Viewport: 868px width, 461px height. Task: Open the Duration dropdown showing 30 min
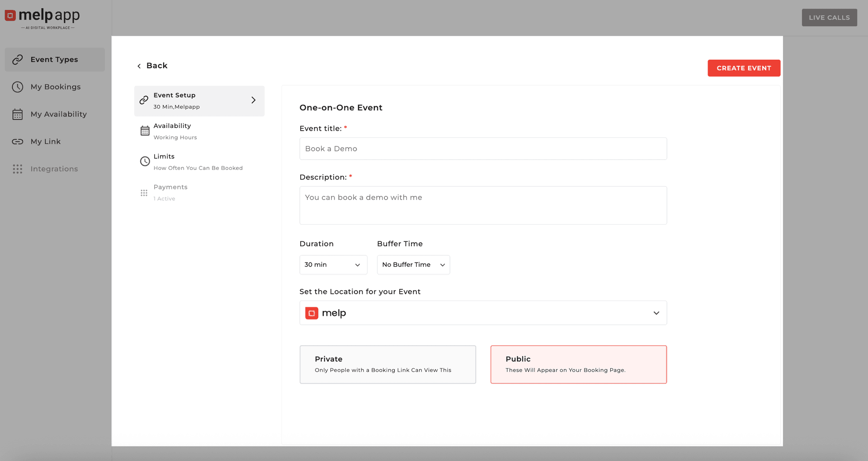pos(333,265)
